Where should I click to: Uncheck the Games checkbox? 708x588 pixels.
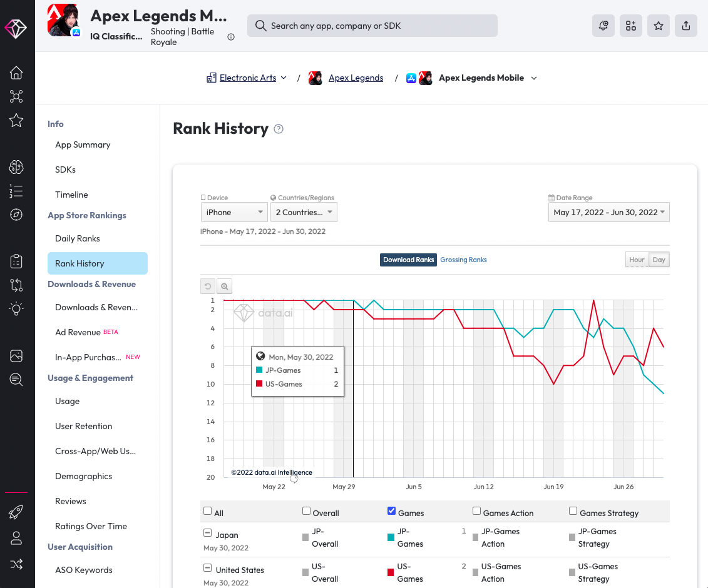click(x=391, y=511)
